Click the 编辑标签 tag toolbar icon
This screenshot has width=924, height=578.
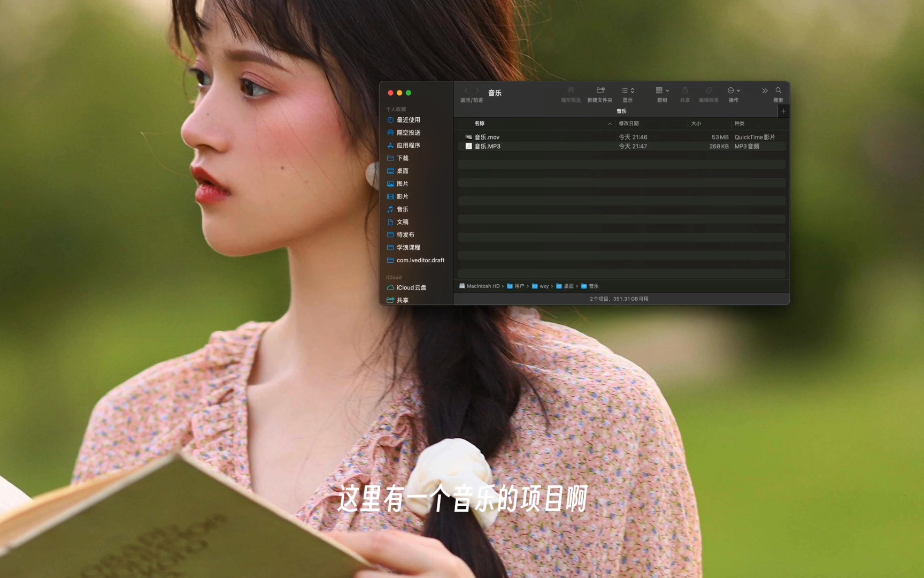[709, 90]
